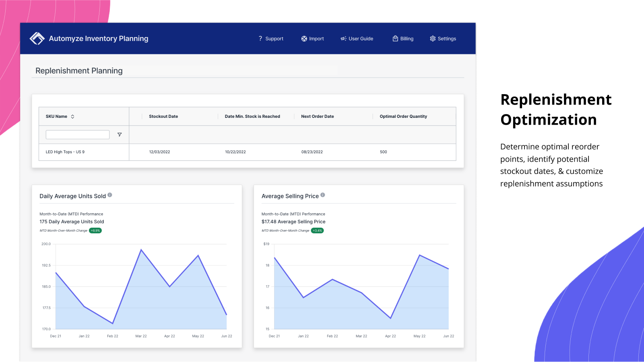Click the SKU Name column header
The height and width of the screenshot is (362, 644).
pos(56,117)
